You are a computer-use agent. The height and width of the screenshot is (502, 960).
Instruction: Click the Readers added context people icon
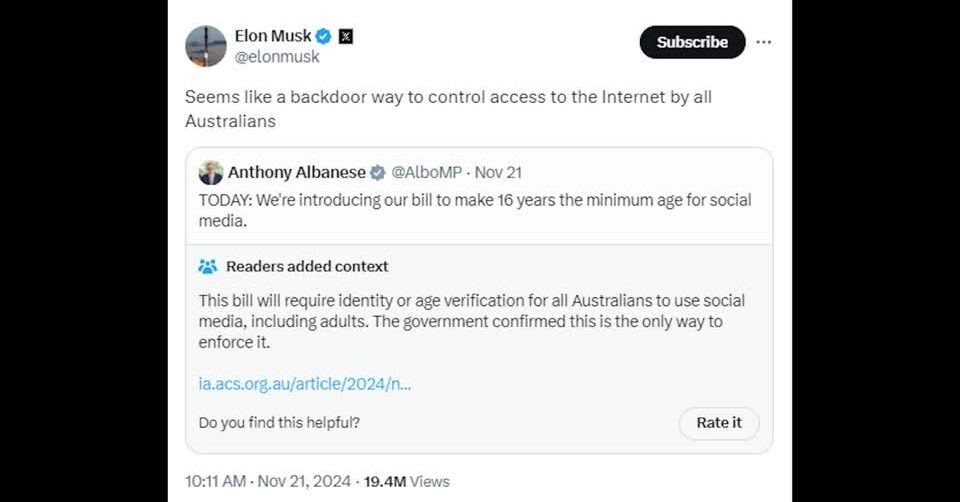[x=208, y=266]
